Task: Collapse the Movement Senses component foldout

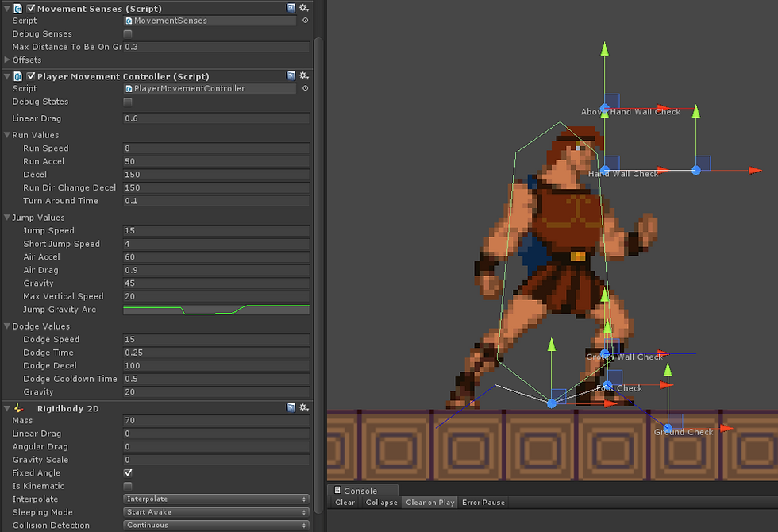Action: point(7,9)
